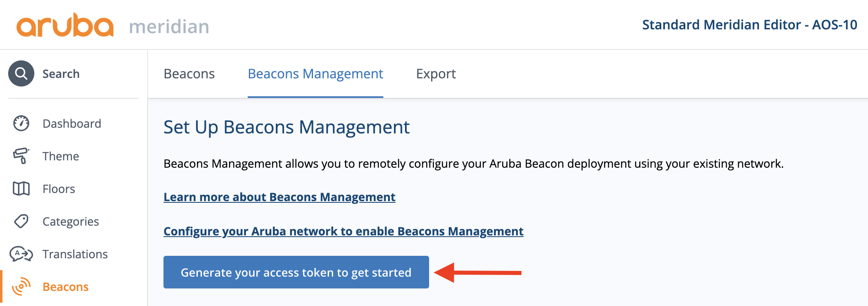This screenshot has width=868, height=306.
Task: Select Categories in the sidebar
Action: 71,222
